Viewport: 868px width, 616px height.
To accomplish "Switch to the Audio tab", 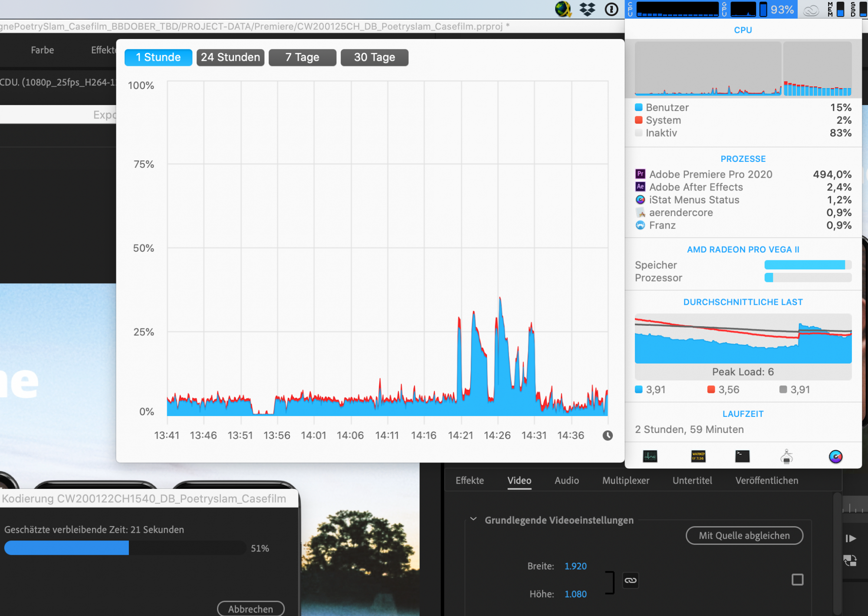I will pos(566,481).
